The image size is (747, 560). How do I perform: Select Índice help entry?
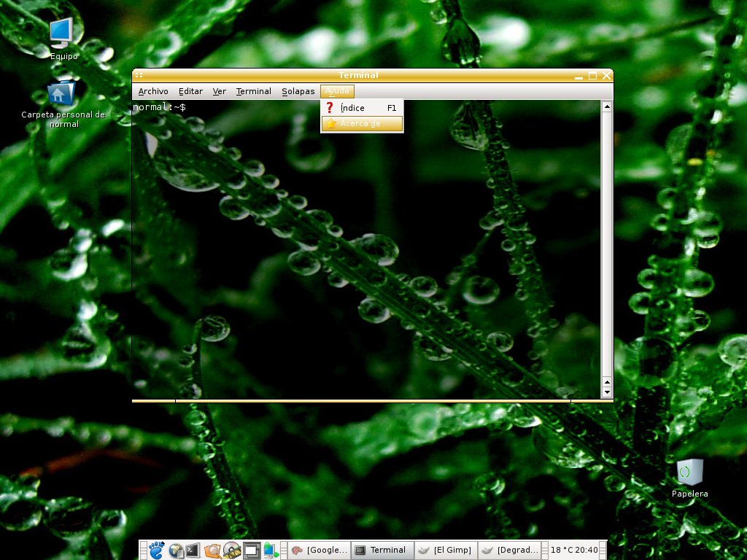coord(362,108)
